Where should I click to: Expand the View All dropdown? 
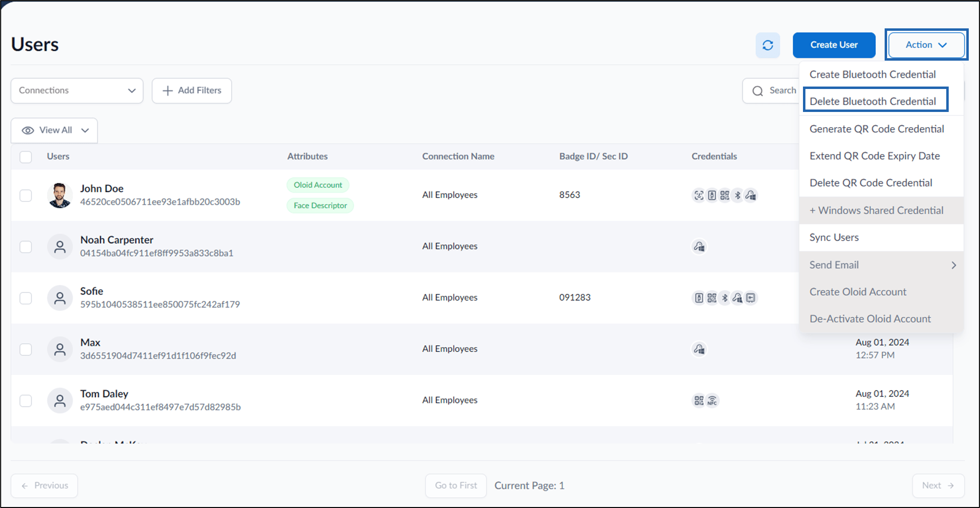pyautogui.click(x=54, y=131)
